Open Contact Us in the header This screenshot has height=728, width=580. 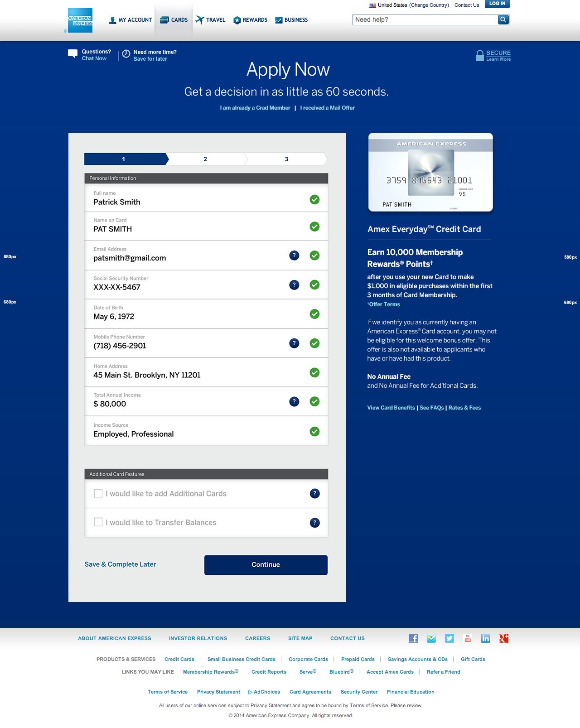[467, 5]
